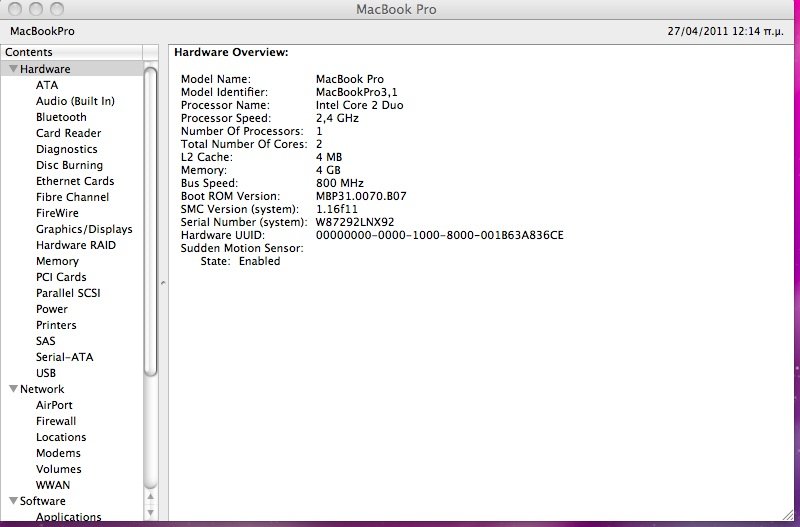Click the Hardware UUID value
Viewport: 800px width, 527px height.
[440, 235]
